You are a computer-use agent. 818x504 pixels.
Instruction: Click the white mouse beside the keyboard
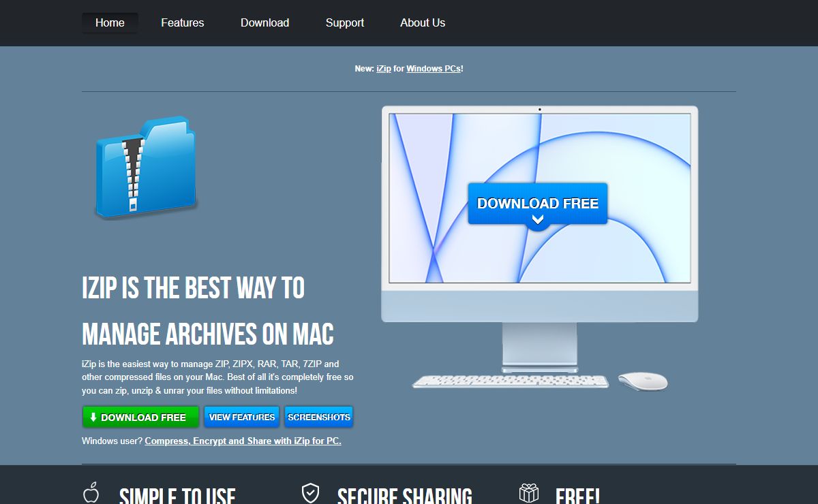(643, 381)
